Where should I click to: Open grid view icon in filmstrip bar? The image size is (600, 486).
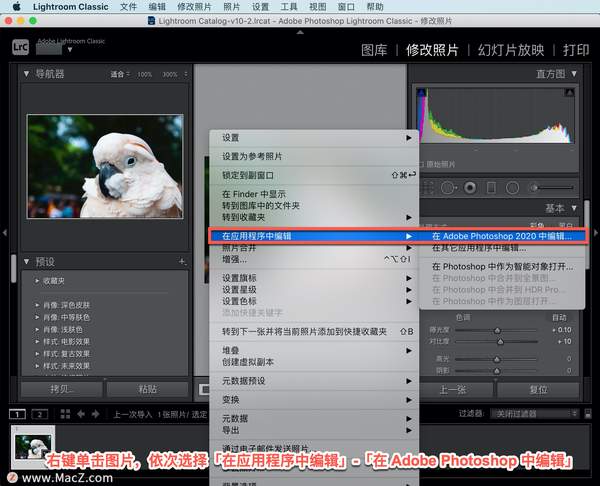pyautogui.click(x=66, y=413)
